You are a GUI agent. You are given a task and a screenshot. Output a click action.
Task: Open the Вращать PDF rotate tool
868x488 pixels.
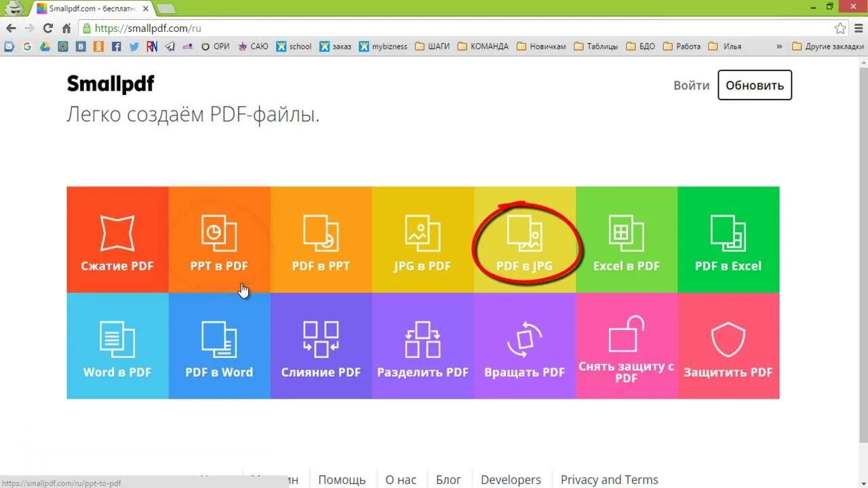(x=525, y=346)
